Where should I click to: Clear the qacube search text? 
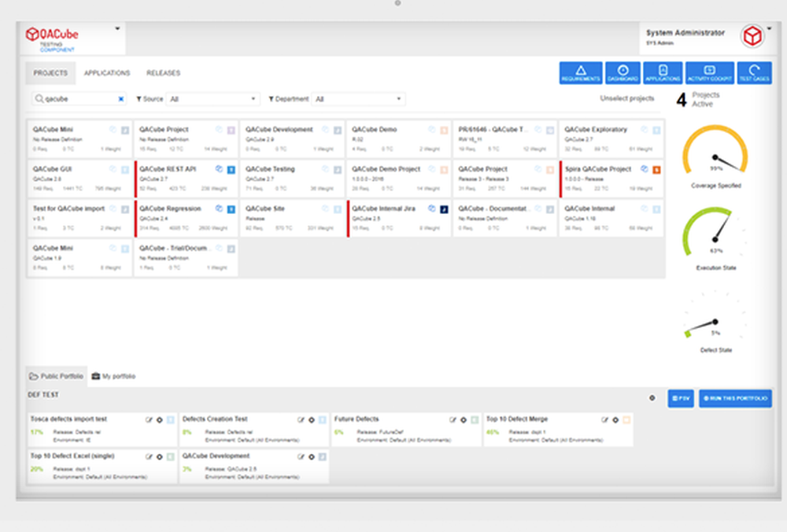[x=121, y=99]
